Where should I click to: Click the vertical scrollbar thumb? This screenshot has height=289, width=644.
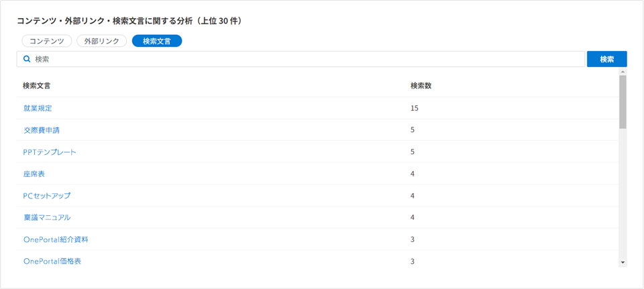(x=623, y=102)
